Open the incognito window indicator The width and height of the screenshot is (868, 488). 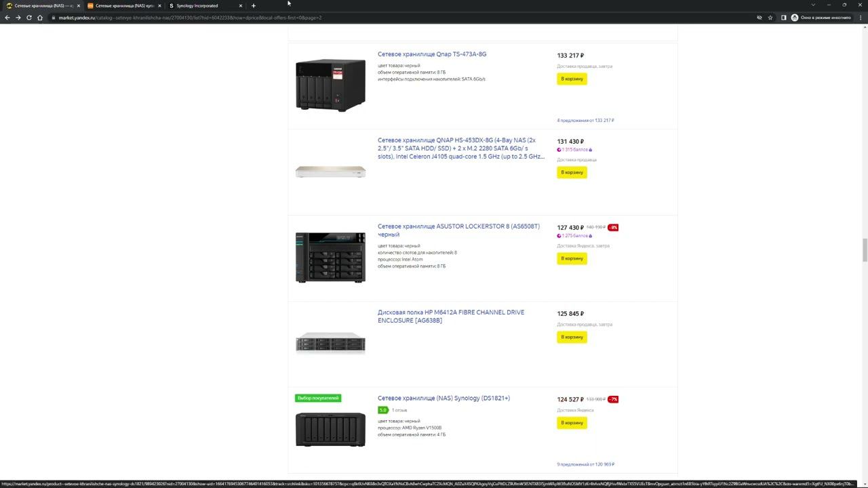[821, 18]
